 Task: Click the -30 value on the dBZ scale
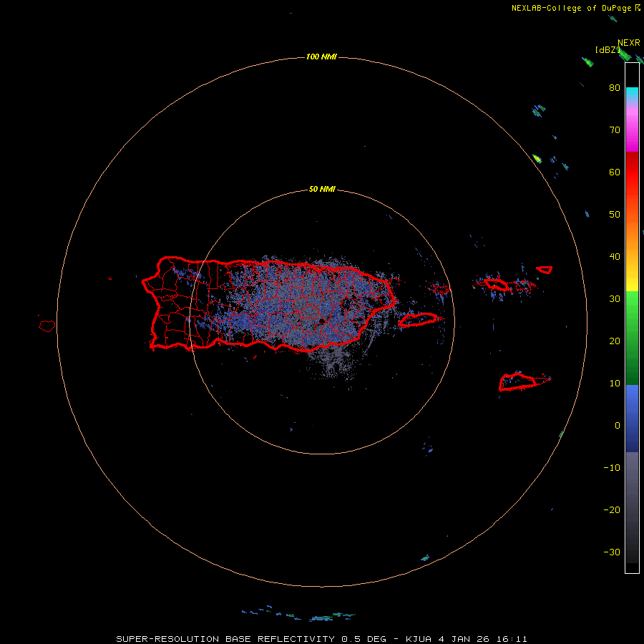612,552
